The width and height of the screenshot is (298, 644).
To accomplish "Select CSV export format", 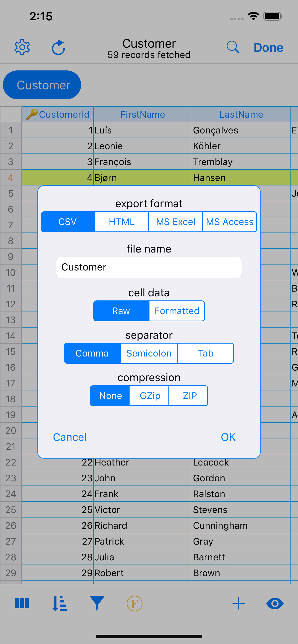I will [68, 222].
